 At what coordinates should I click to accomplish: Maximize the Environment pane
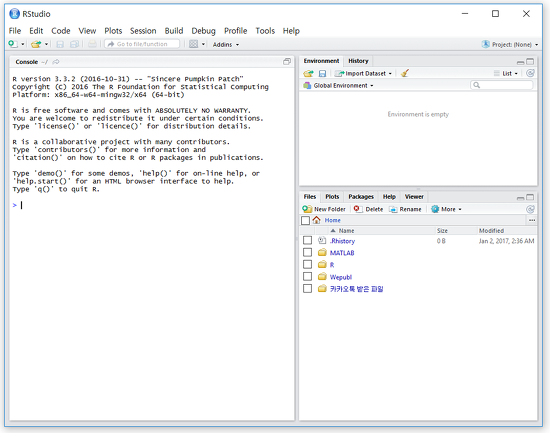tap(530, 61)
